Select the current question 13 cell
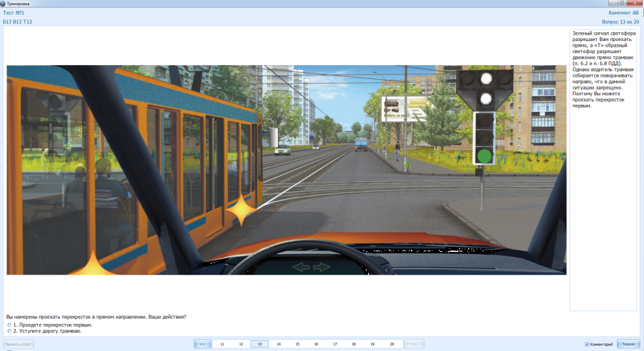Viewport: 644px width, 351px height. [260, 344]
